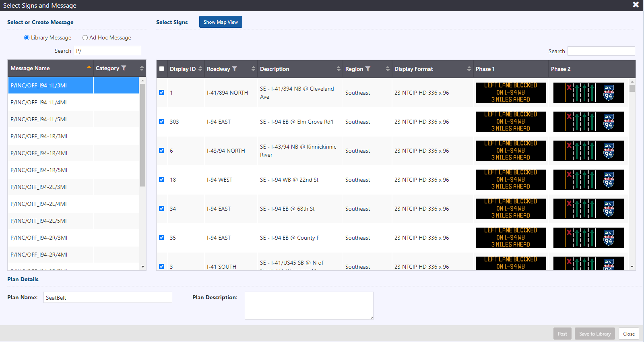Select message P/INC/OFF_I94-2L/5MI
The height and width of the screenshot is (342, 644).
[74, 221]
